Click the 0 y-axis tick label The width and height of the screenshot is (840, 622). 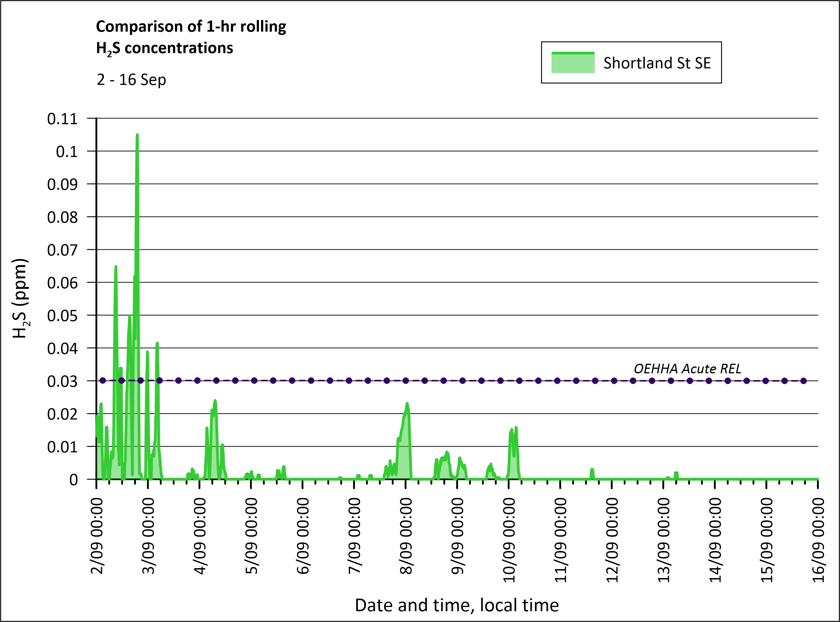[x=73, y=480]
